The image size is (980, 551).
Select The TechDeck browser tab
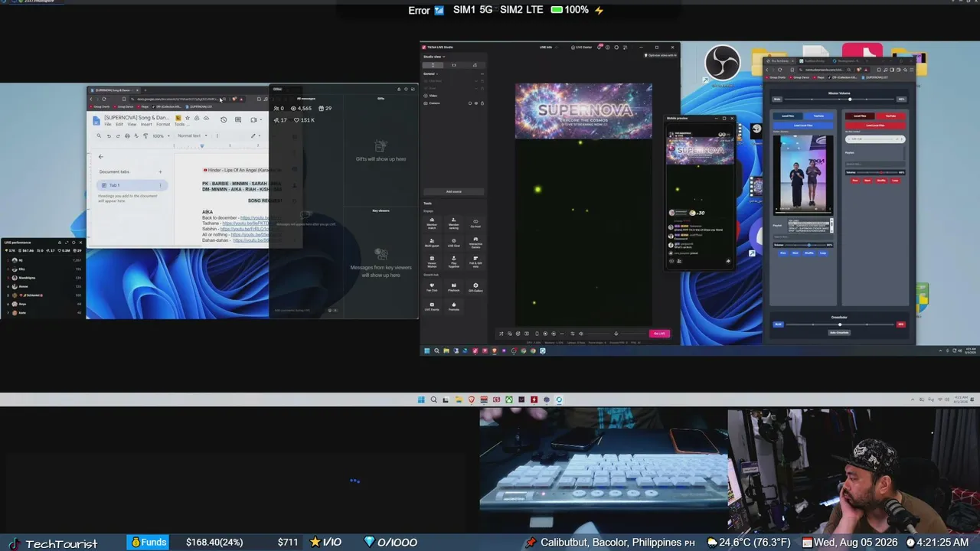(780, 61)
